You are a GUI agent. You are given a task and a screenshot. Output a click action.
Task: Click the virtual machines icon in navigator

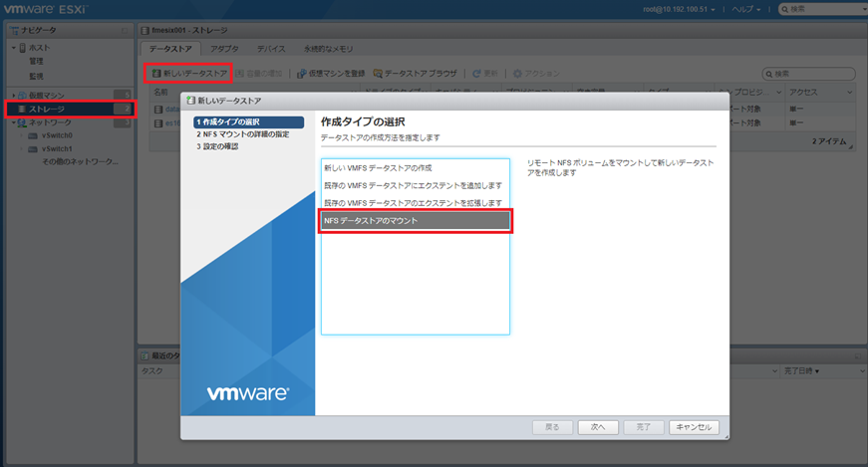click(x=21, y=95)
